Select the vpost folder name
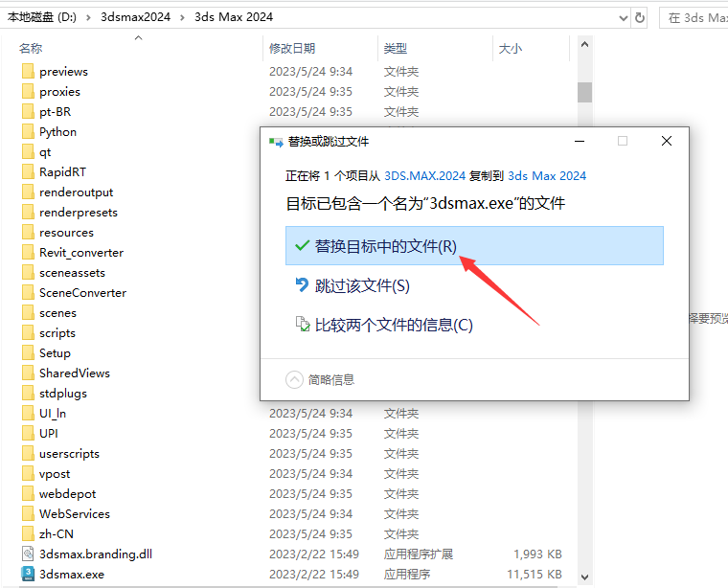Image resolution: width=728 pixels, height=588 pixels. [55, 474]
